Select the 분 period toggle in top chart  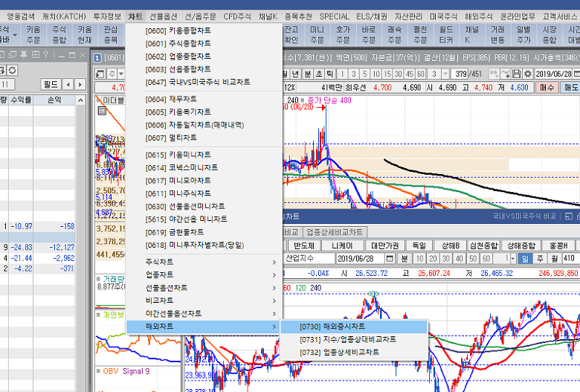click(x=307, y=74)
